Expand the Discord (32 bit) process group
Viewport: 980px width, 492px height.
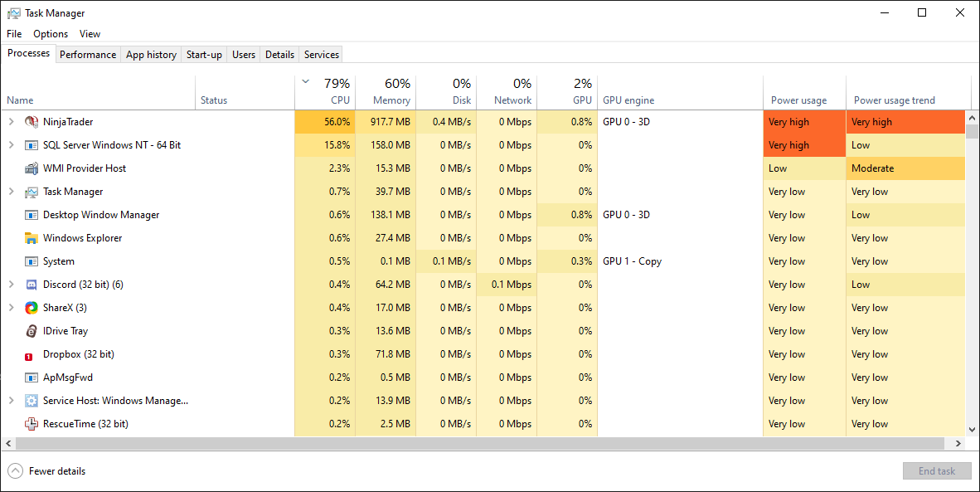click(x=11, y=285)
